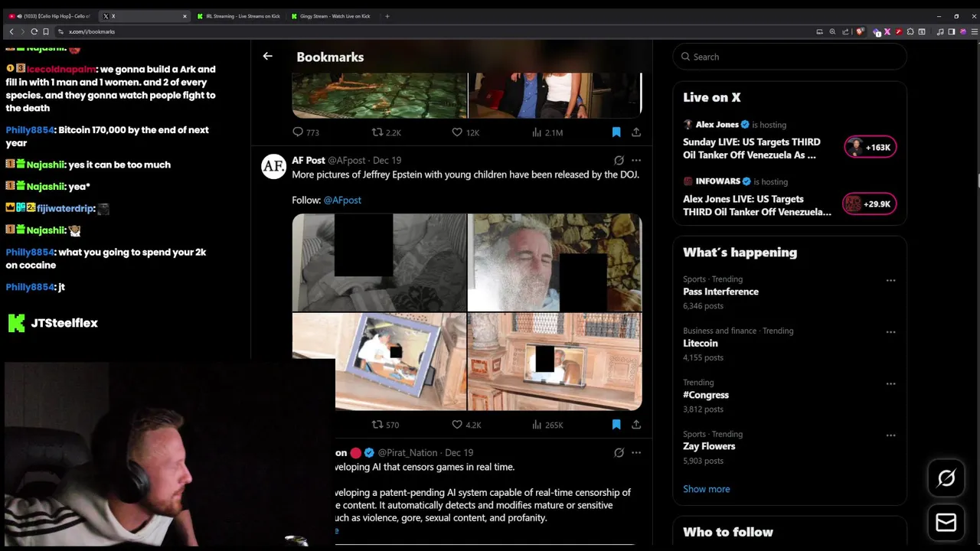The width and height of the screenshot is (980, 551).
Task: Click Grok icon on the AF Post
Action: point(619,160)
